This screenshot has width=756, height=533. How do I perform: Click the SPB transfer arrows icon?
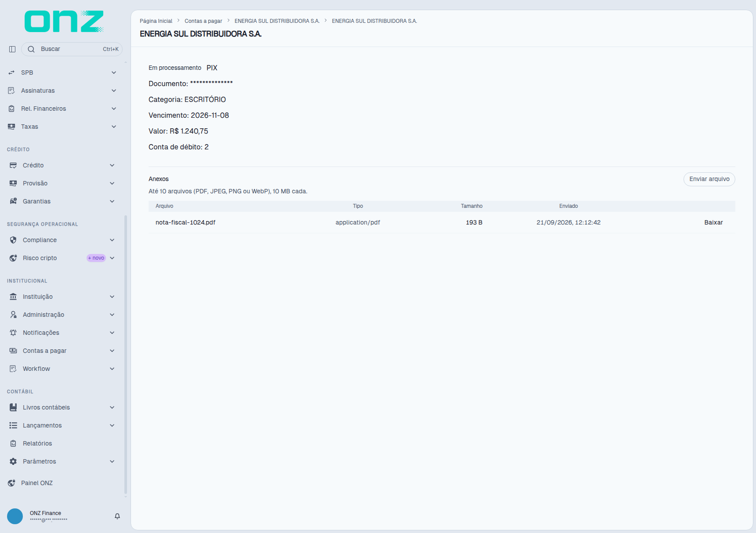(11, 73)
